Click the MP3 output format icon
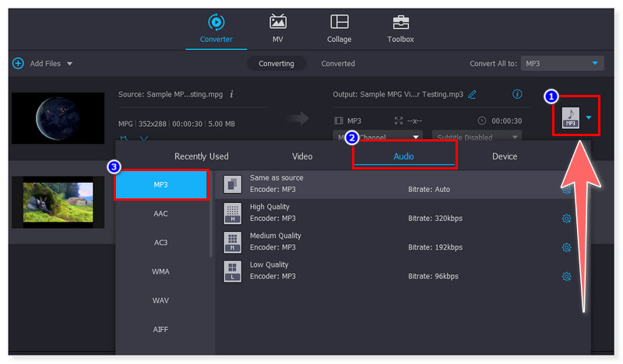The image size is (623, 364). tap(571, 117)
